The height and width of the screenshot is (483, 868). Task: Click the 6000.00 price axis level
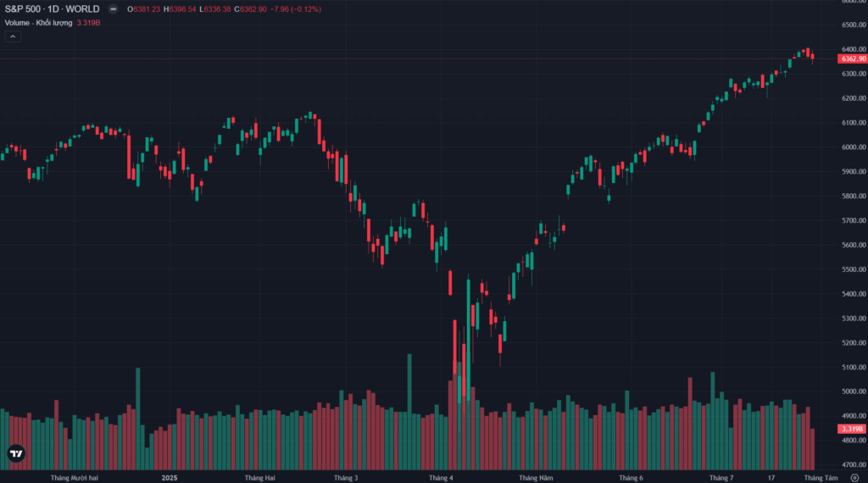click(852, 147)
